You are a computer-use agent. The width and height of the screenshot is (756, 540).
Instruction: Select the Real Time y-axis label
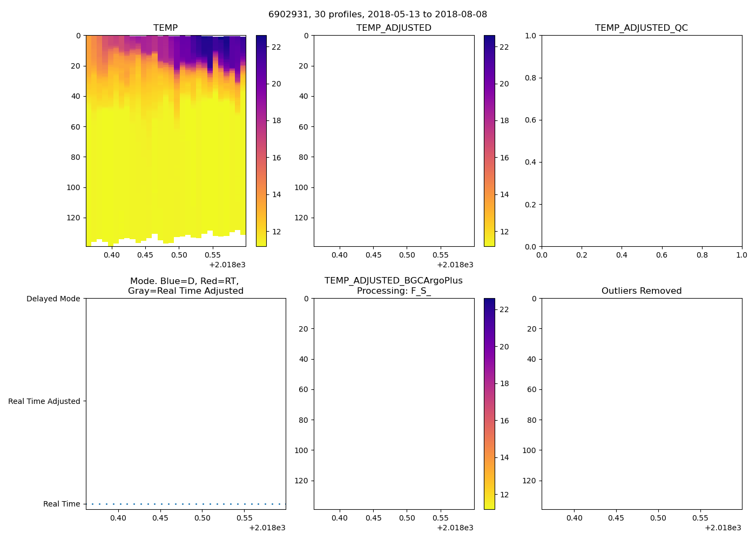(x=62, y=504)
